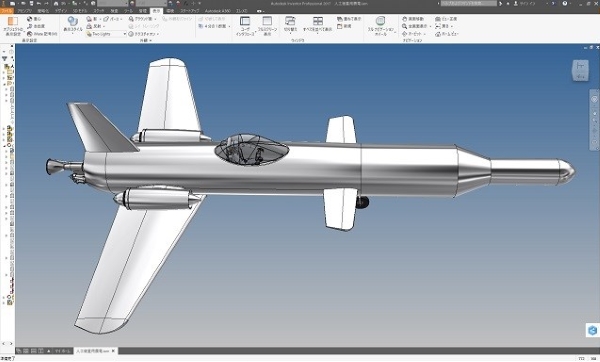Toggle Degrees of Freedom display
The width and height of the screenshot is (600, 362).
36,26
